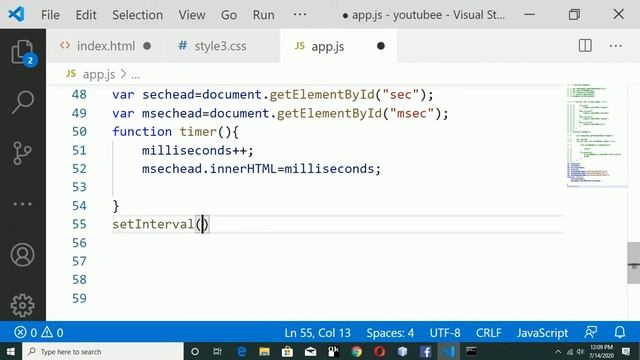Launch Opera browser from taskbar
640x360 pixels.
coord(379,351)
